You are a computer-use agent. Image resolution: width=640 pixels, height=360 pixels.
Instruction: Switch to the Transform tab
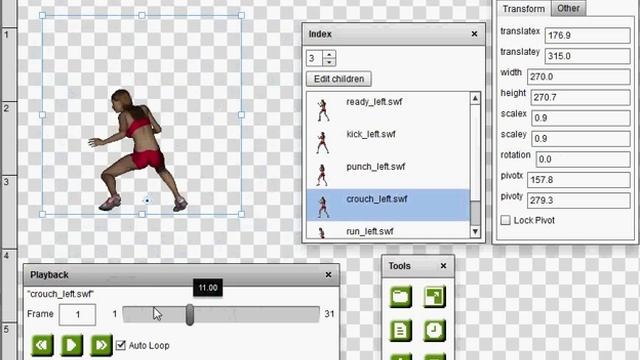tap(524, 9)
